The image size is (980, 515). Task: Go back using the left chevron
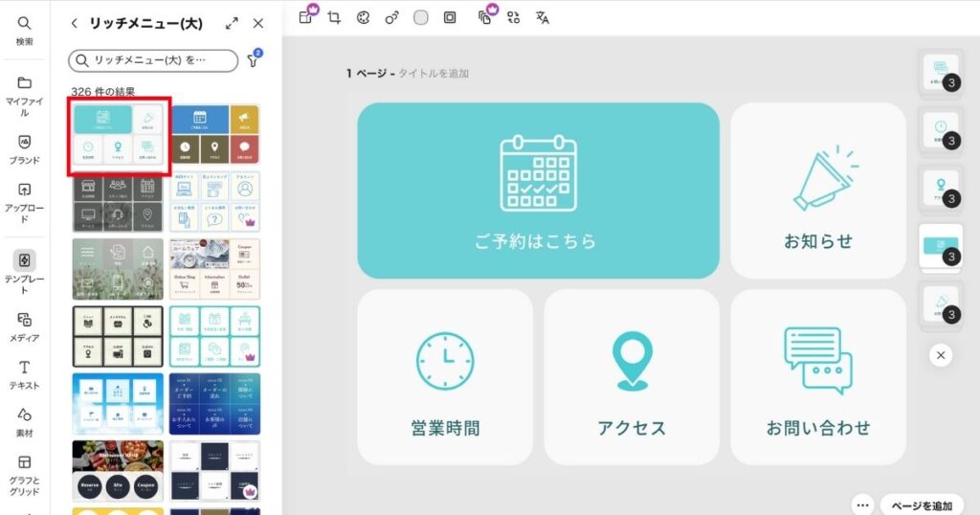pyautogui.click(x=75, y=23)
